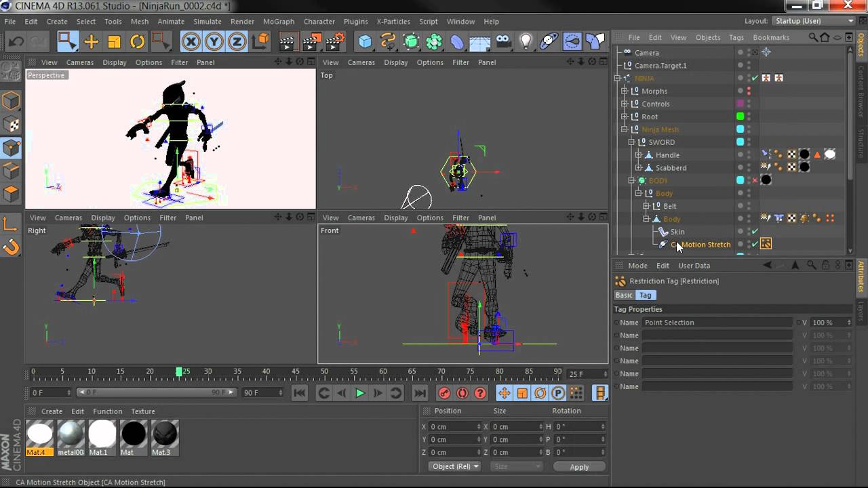Open the Object (Rel) dropdown
Viewport: 868px width, 488px height.
(x=455, y=466)
